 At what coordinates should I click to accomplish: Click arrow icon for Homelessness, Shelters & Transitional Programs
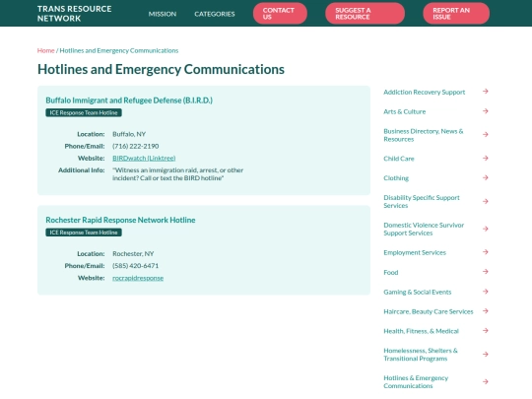click(x=486, y=355)
